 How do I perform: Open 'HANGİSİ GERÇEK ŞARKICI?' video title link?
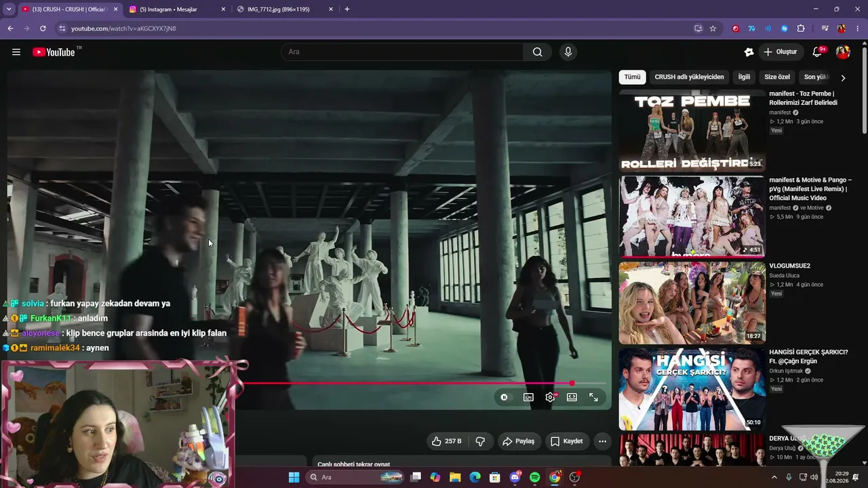coord(808,357)
